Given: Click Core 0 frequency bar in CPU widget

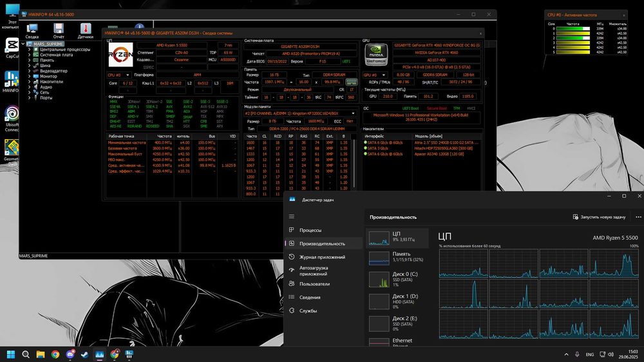Looking at the screenshot, I should pos(573,29).
